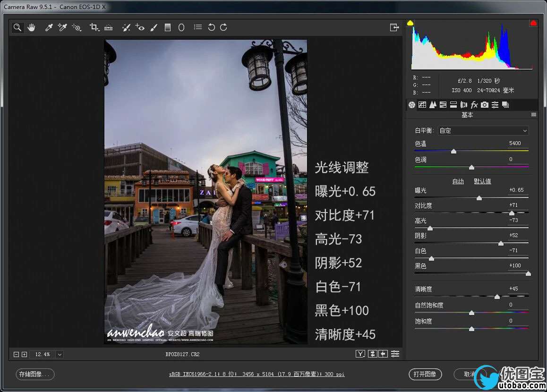Image resolution: width=547 pixels, height=392 pixels.
Task: Expand the 白平衡 dropdown showing 自定
Action: 483,131
